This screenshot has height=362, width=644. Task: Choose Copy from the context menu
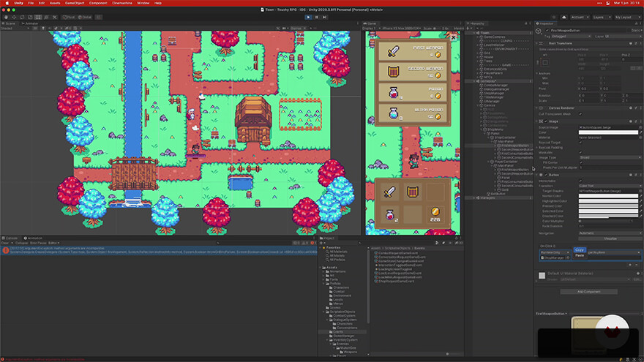[580, 249]
